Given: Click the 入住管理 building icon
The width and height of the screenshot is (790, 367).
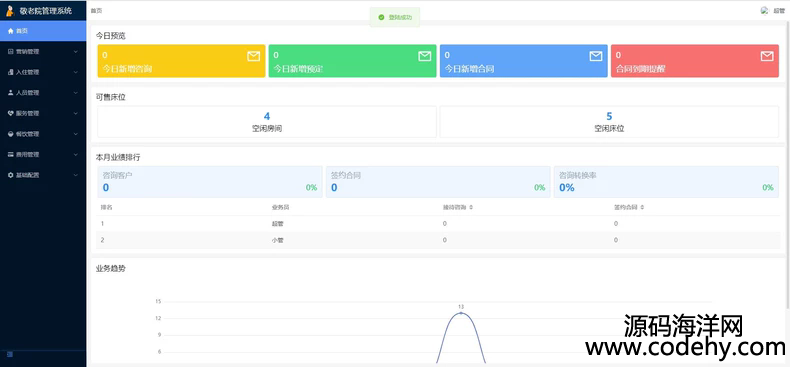Looking at the screenshot, I should pyautogui.click(x=11, y=72).
